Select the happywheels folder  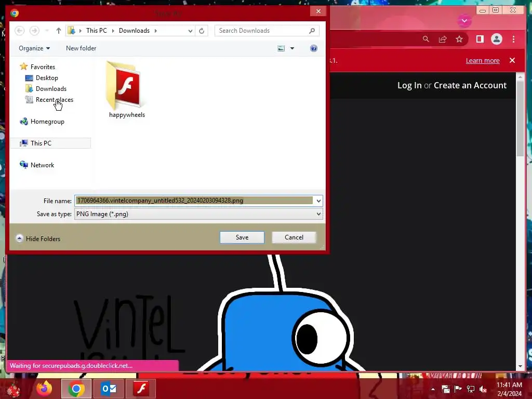[x=127, y=89]
